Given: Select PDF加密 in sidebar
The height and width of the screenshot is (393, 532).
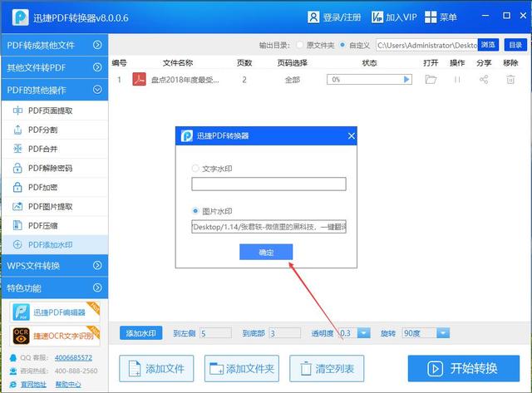Looking at the screenshot, I should 55,187.
